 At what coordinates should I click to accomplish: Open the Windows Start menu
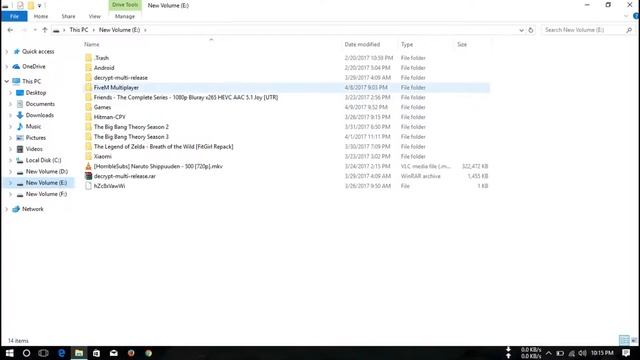click(x=9, y=353)
